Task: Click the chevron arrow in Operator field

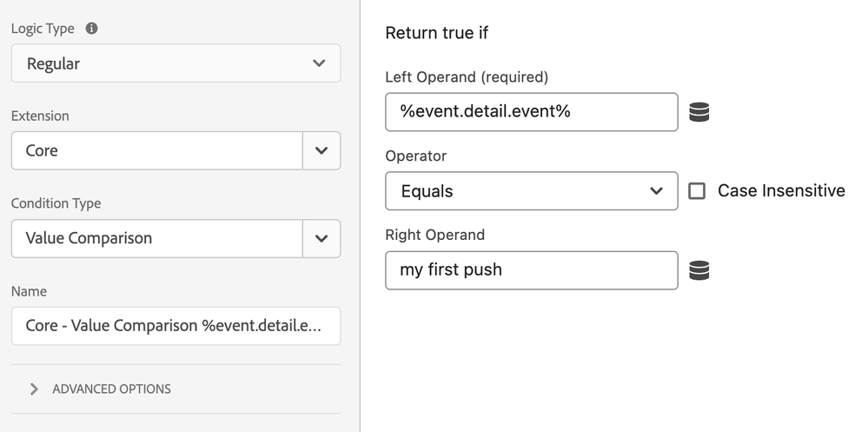Action: point(656,191)
